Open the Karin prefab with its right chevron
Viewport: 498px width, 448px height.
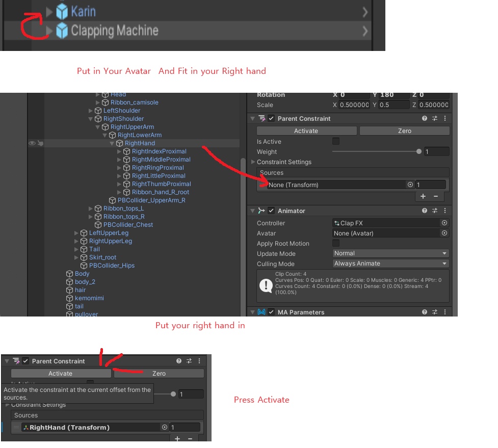tap(365, 12)
